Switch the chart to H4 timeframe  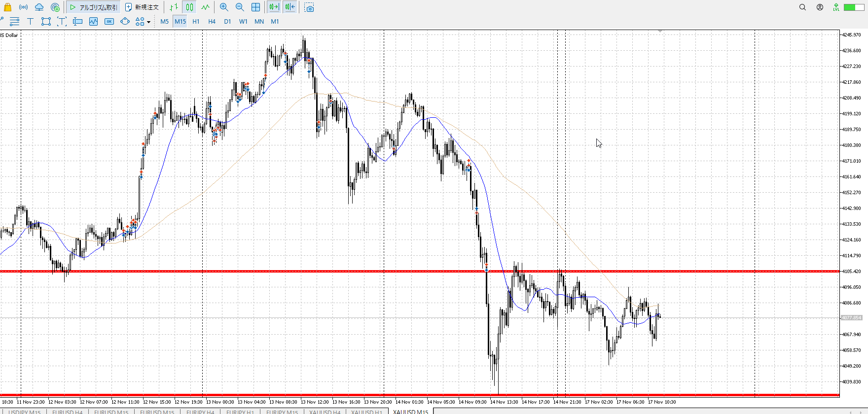(x=212, y=21)
